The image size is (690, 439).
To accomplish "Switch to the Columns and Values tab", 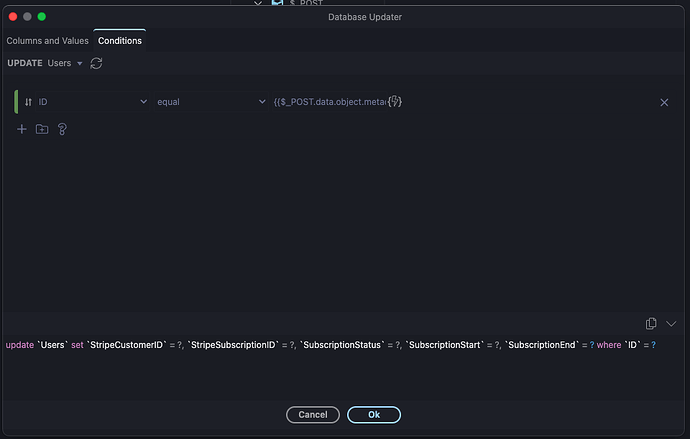I will (x=48, y=41).
